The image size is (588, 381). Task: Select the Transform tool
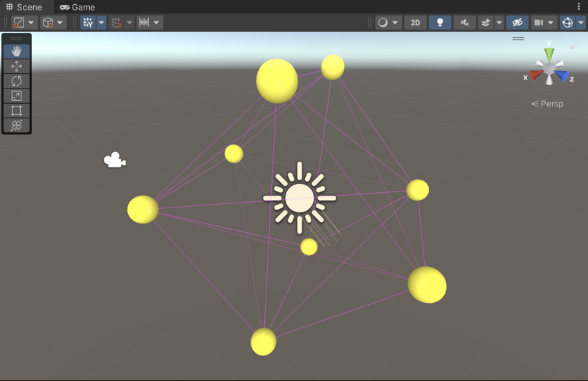[17, 125]
